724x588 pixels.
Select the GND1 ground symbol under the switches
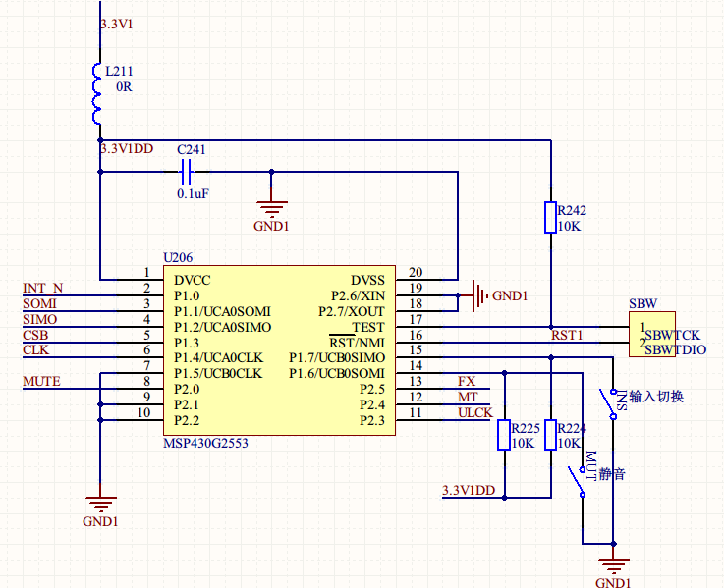[x=613, y=566]
